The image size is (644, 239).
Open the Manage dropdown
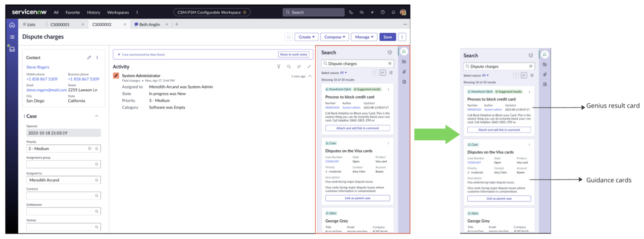[364, 37]
